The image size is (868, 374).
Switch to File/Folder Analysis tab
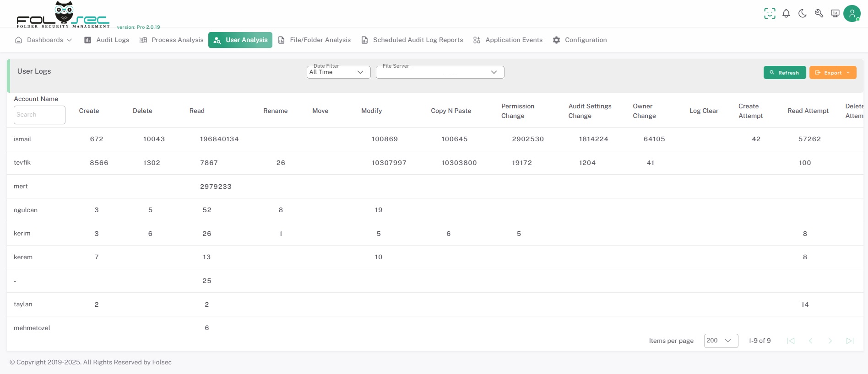tap(315, 40)
